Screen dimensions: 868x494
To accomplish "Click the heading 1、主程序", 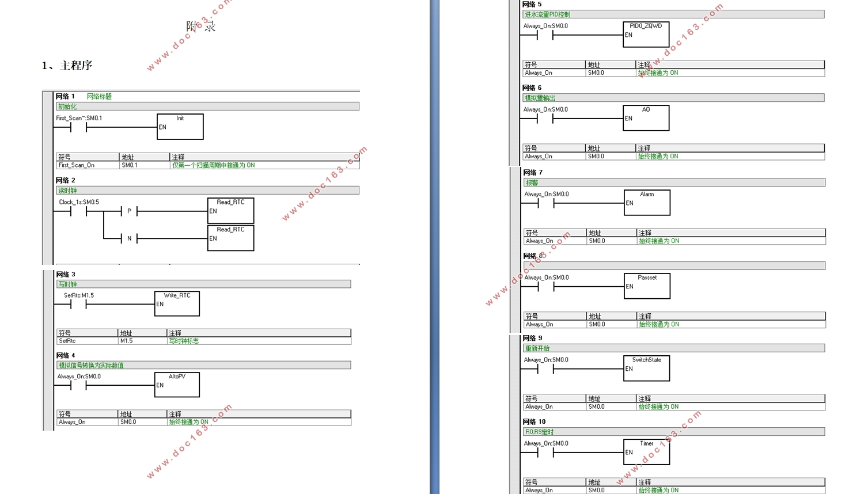I will pos(67,65).
